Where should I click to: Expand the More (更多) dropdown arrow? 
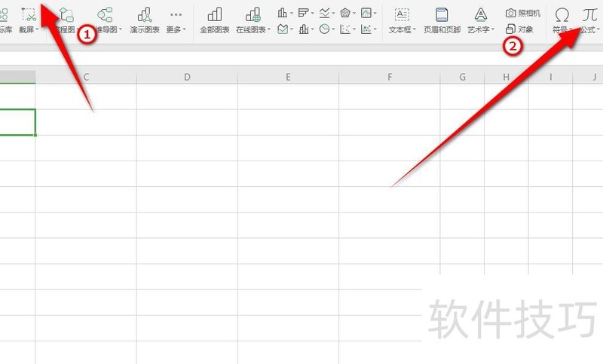coord(184,29)
